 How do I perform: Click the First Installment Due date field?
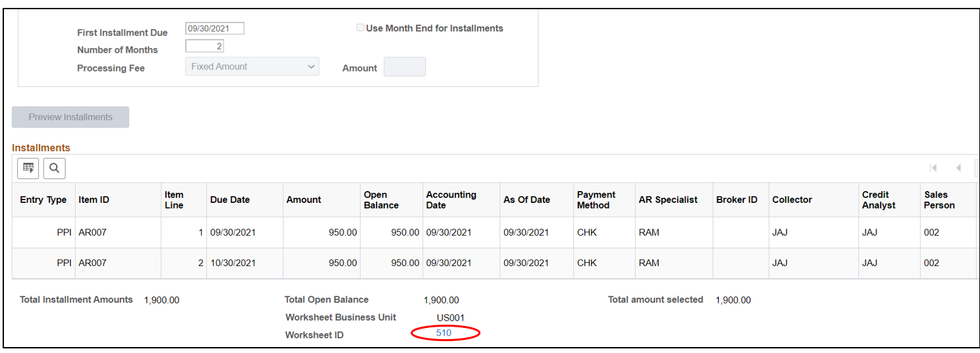(x=215, y=28)
